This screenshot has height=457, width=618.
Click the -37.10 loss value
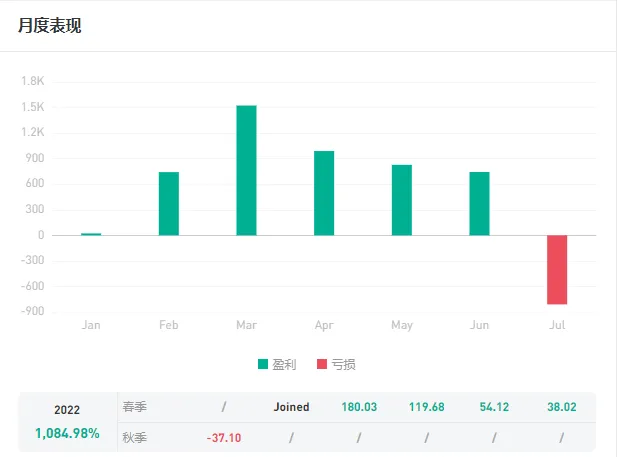pos(224,437)
